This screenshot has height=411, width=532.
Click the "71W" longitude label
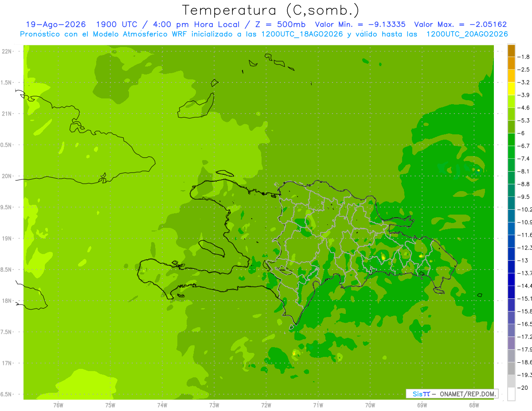click(x=318, y=405)
